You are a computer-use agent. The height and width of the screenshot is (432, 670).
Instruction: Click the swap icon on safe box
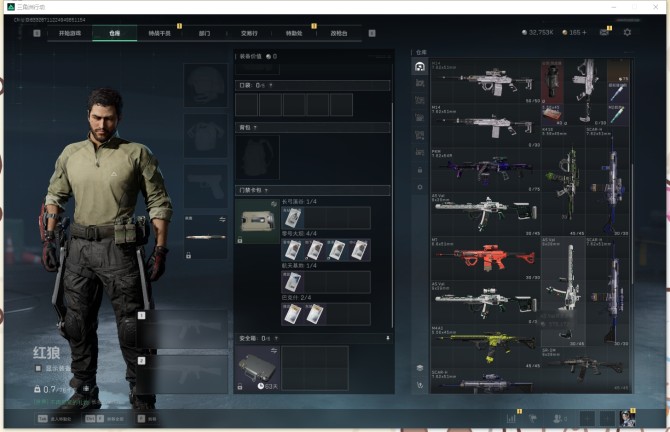coord(274,351)
